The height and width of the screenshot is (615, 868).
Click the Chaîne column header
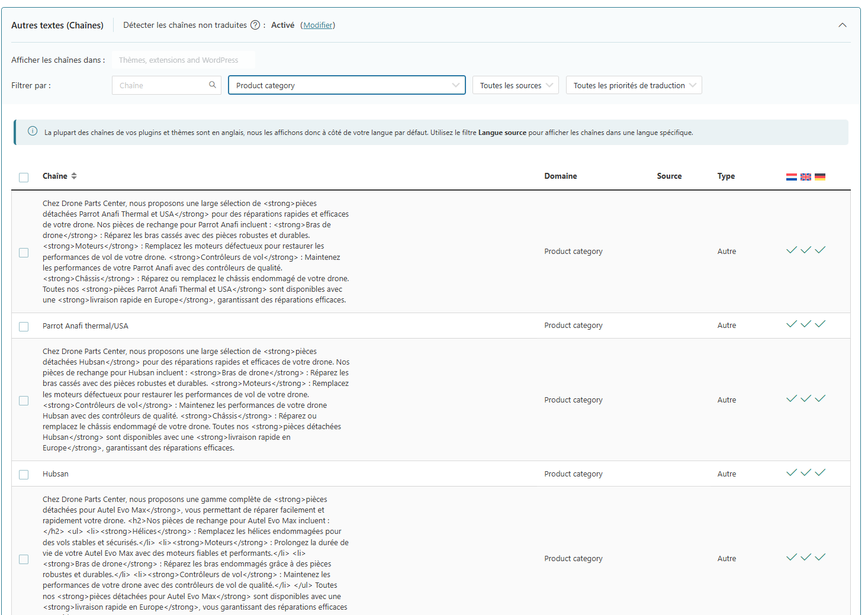tap(55, 176)
